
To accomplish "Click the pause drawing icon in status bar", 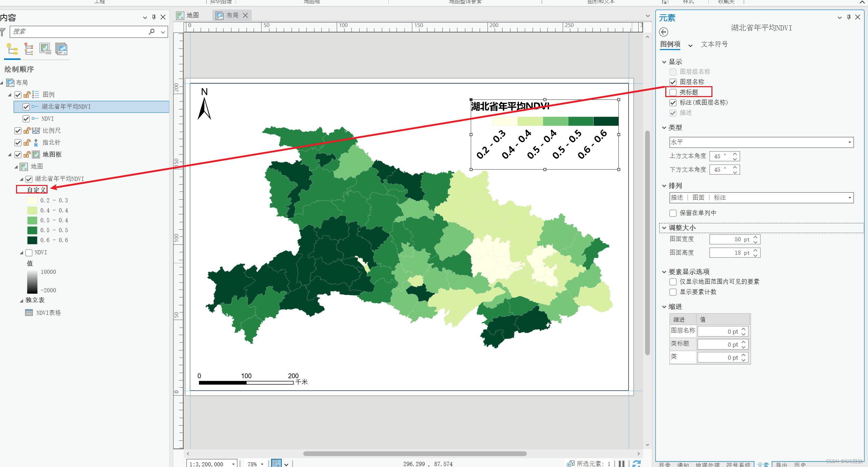I will click(x=622, y=464).
